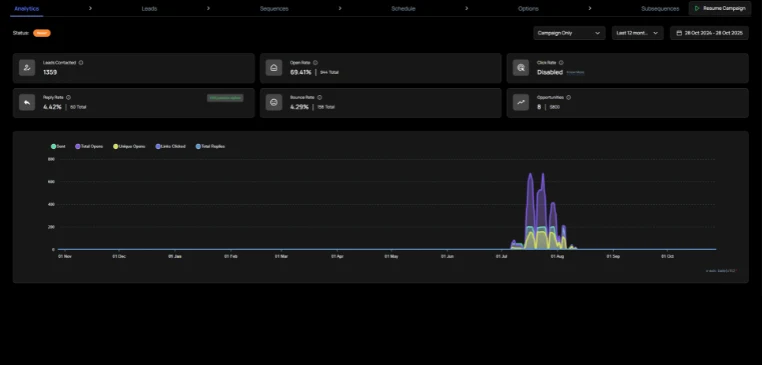Click the info icon beside Click Rate
762x365 pixels.
[x=561, y=63]
